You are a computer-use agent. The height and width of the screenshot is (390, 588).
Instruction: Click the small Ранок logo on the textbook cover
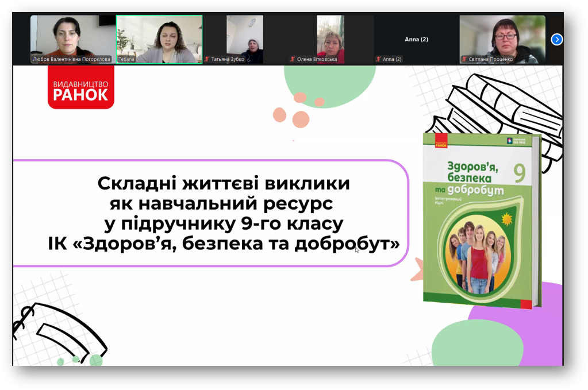coord(441,141)
